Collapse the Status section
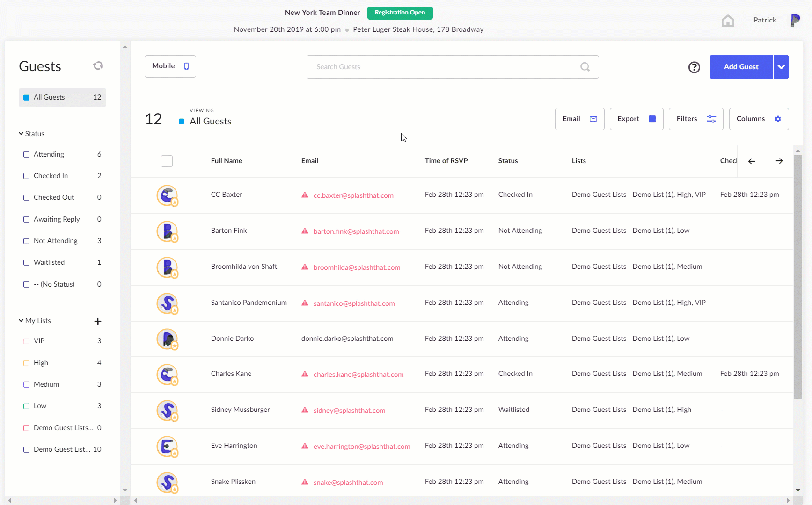This screenshot has width=812, height=505. coord(31,134)
